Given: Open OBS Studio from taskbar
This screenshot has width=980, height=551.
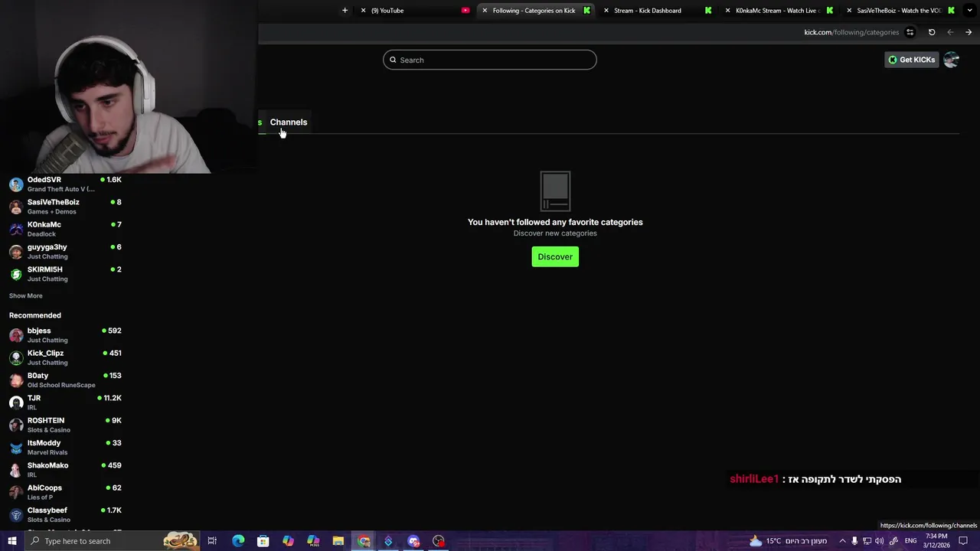Looking at the screenshot, I should coord(439,541).
